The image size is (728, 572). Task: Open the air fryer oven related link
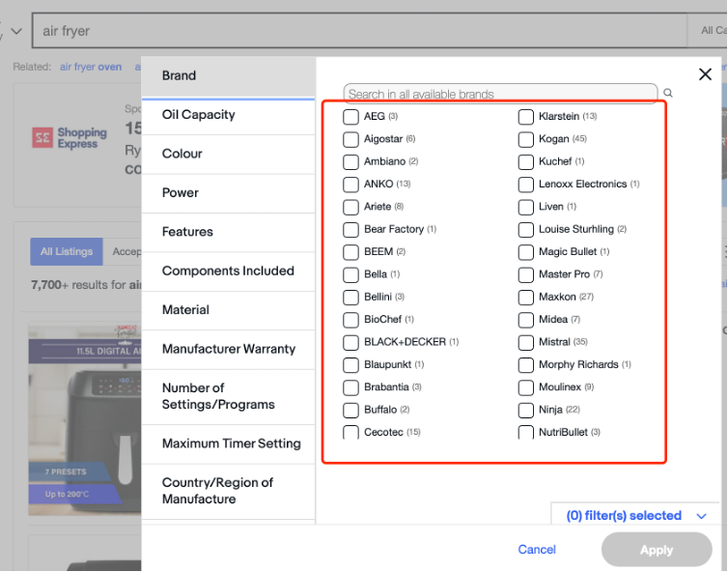(x=91, y=67)
